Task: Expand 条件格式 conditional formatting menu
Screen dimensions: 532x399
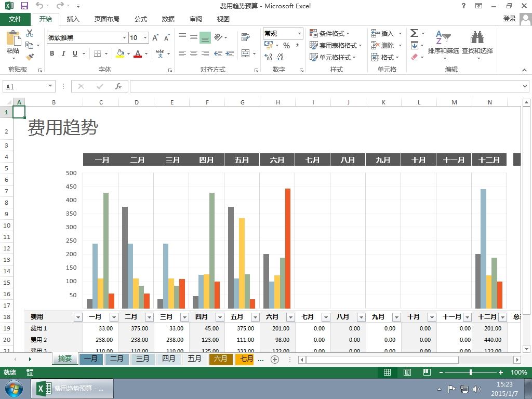Action: point(329,33)
